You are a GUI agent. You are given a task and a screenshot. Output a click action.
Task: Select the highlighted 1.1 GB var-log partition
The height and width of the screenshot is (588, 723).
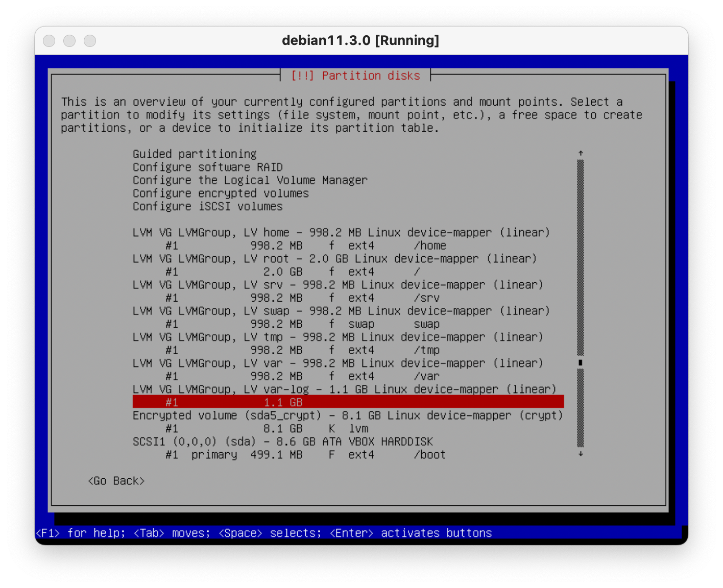347,402
